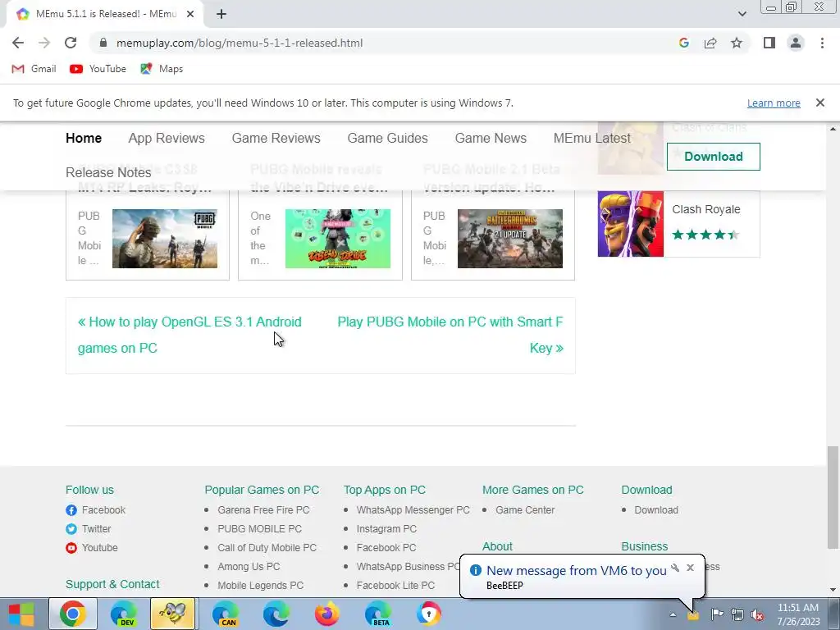Open the Release Notes menu item
840x630 pixels.
click(108, 172)
